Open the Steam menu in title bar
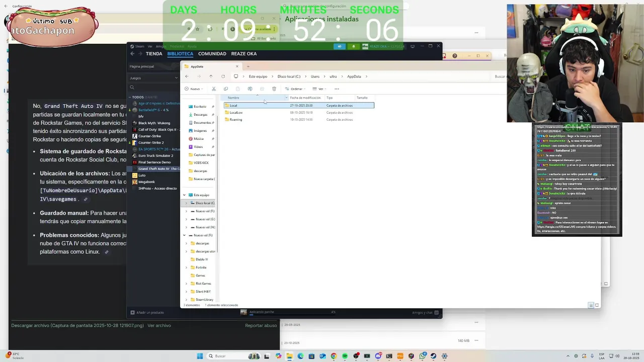Screen dimensions: 644x362 [138, 46]
